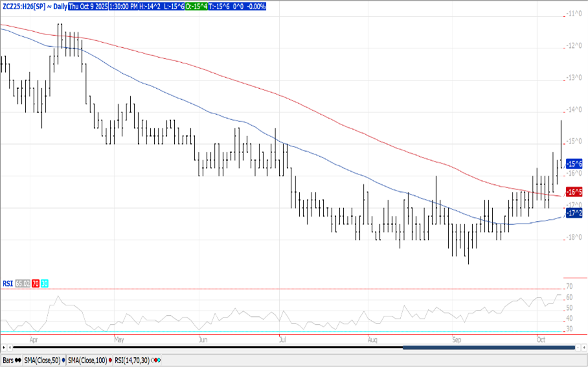The width and height of the screenshot is (588, 367).
Task: Click the 1:30:00 PM time field
Action: click(129, 5)
